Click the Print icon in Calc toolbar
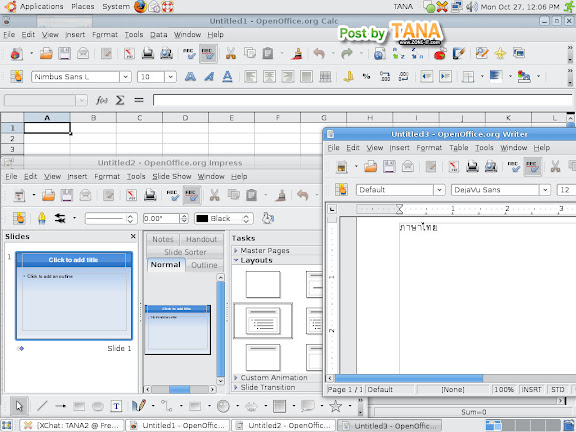This screenshot has height=432, width=576. point(148,54)
